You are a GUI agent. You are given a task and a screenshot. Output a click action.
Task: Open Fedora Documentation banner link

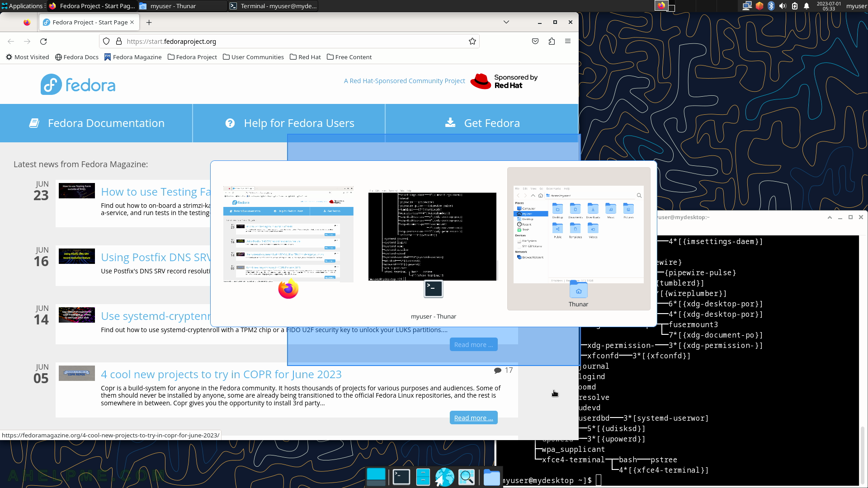pos(96,123)
